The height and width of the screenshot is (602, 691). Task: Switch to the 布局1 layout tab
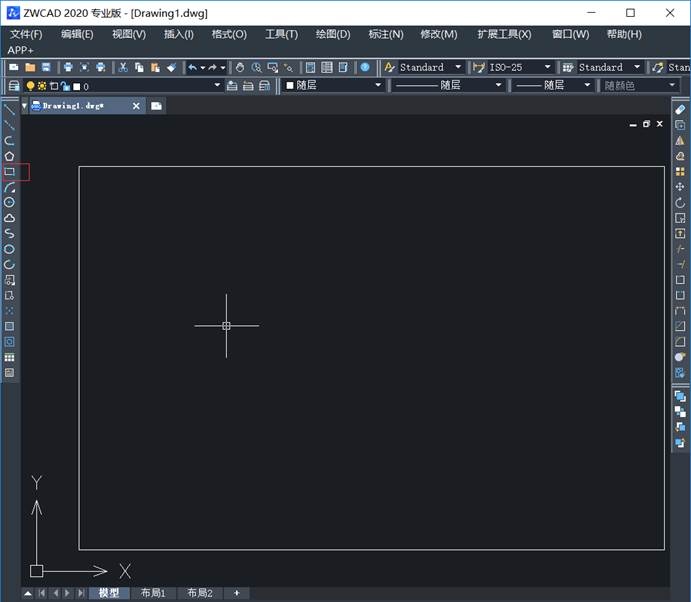point(153,593)
